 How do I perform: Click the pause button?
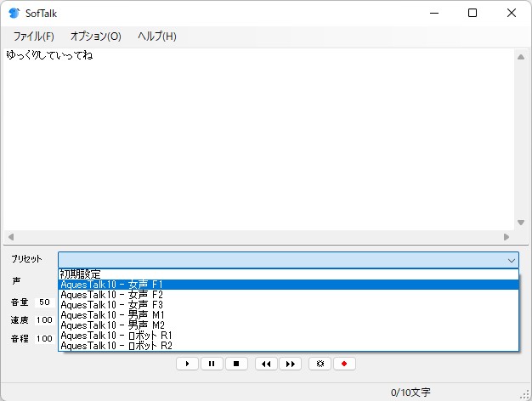pos(212,364)
